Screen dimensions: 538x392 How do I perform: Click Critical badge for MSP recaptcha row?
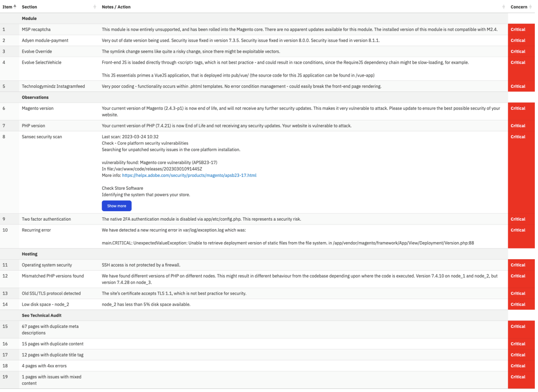(521, 29)
